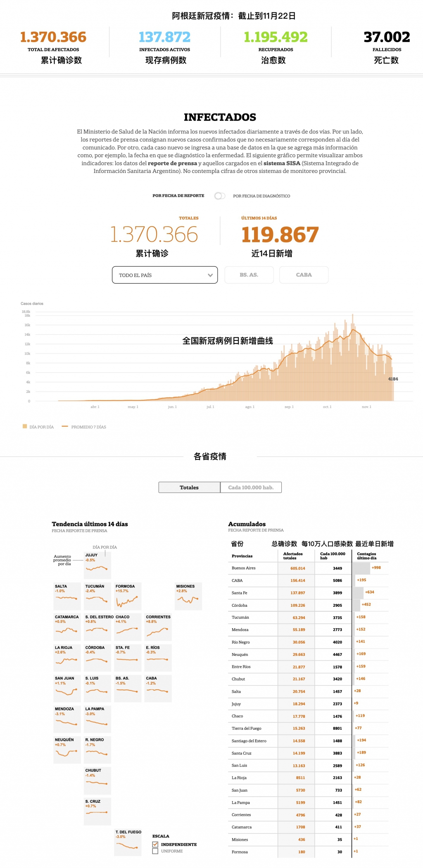Click the DÍA POR DÍA legend square
This screenshot has width=423, height=868.
coord(25,427)
